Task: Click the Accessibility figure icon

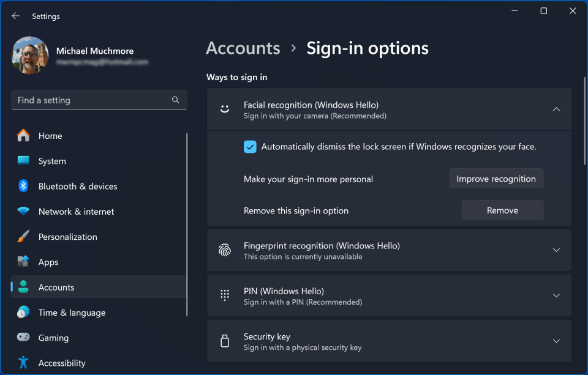Action: click(x=23, y=363)
